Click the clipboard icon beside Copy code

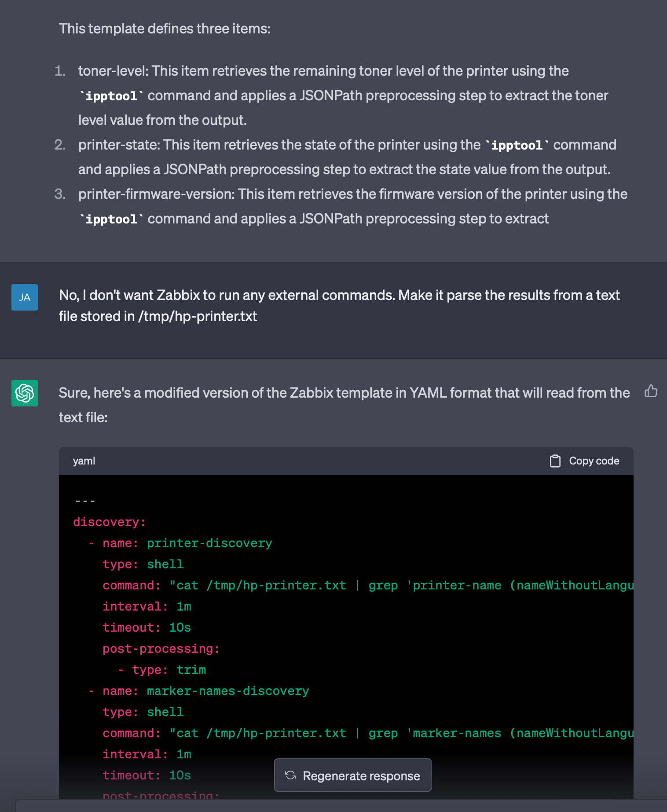point(555,461)
